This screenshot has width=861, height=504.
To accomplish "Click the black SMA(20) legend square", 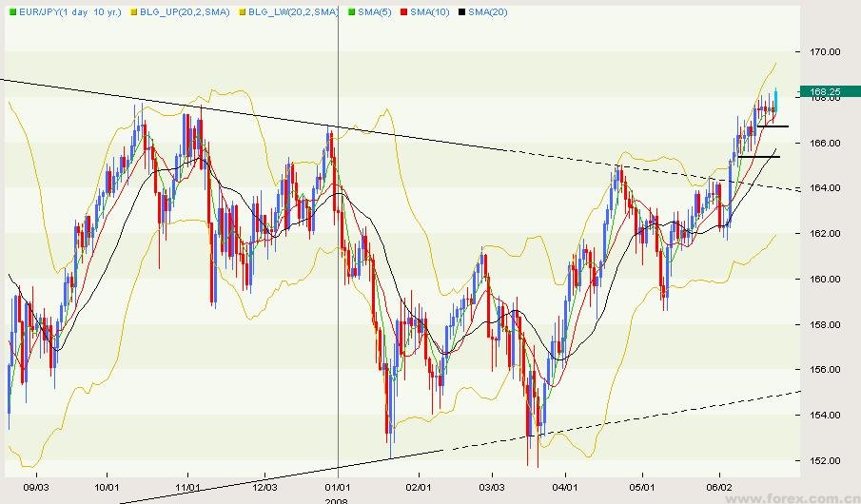I will pyautogui.click(x=461, y=11).
